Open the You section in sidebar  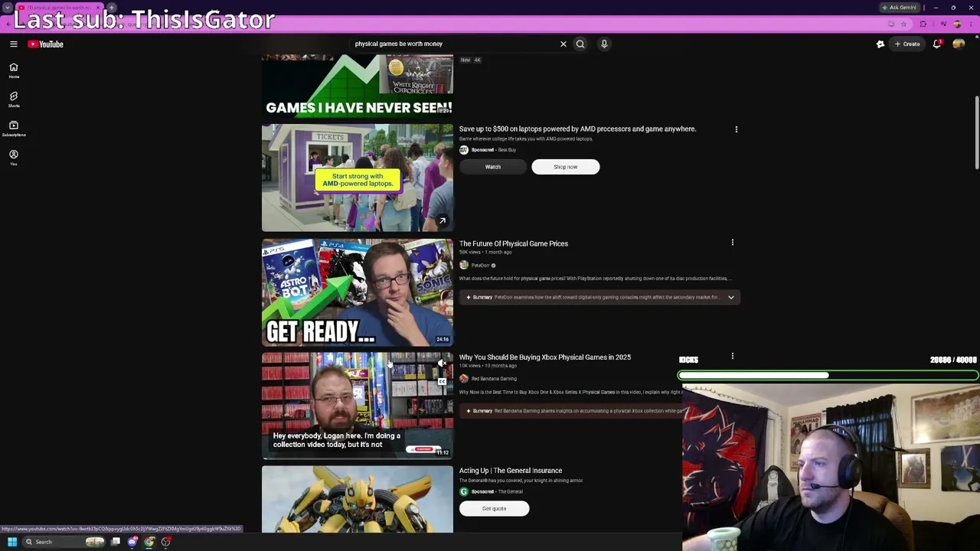pos(14,158)
